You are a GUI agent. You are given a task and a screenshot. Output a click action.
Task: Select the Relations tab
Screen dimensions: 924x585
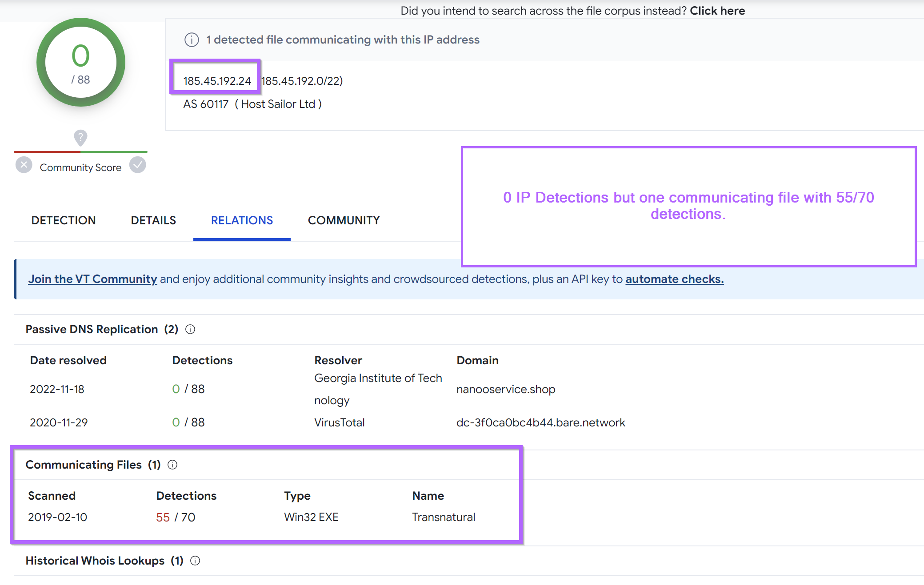[242, 219]
